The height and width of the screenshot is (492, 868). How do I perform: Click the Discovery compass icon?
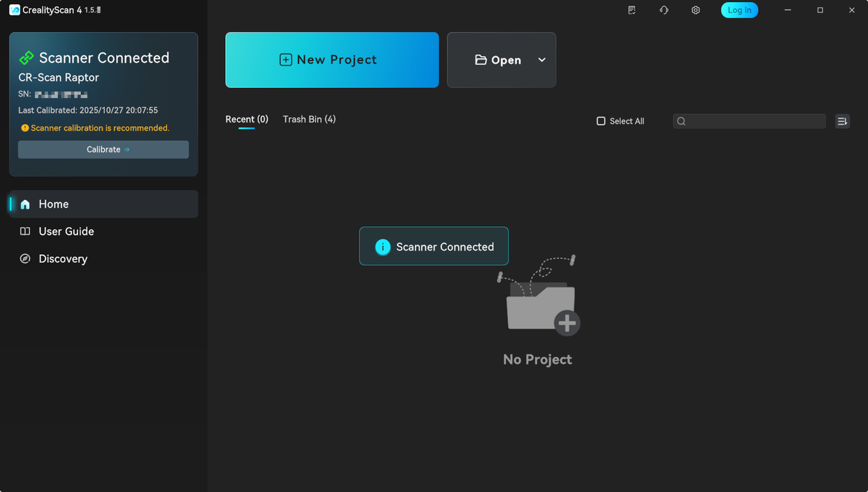pyautogui.click(x=25, y=259)
